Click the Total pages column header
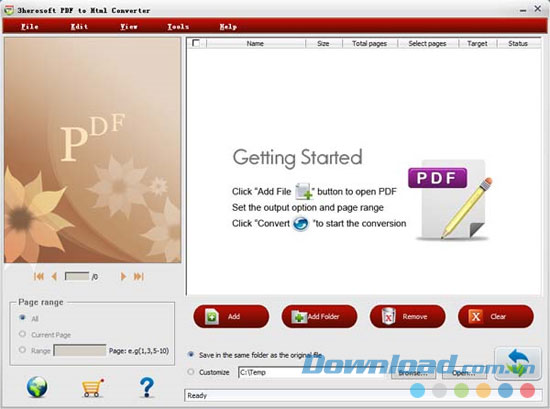 369,43
